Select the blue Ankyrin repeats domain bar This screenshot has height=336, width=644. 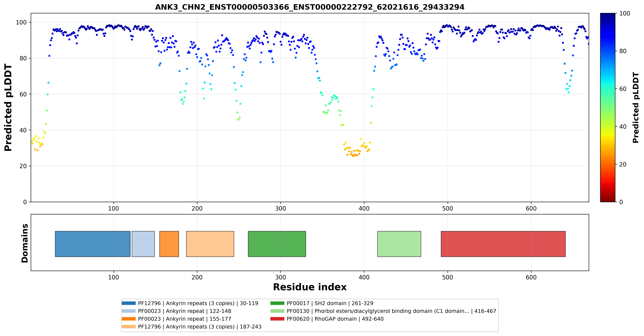93,244
